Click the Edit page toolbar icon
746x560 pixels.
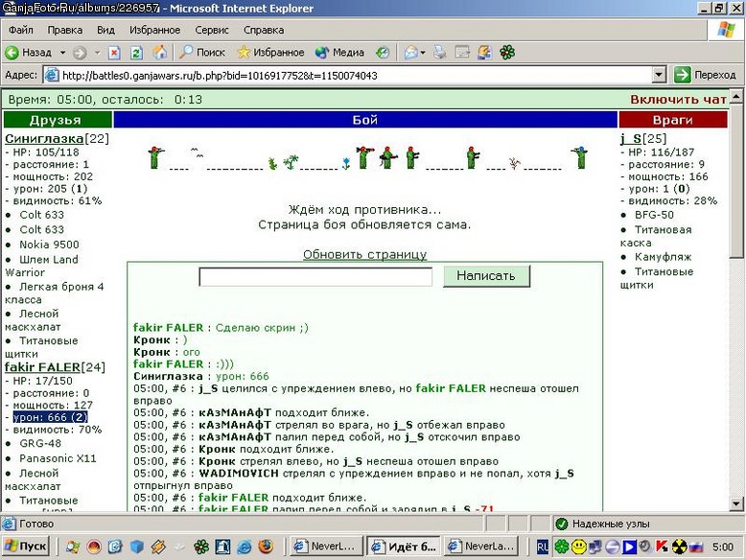(x=462, y=53)
